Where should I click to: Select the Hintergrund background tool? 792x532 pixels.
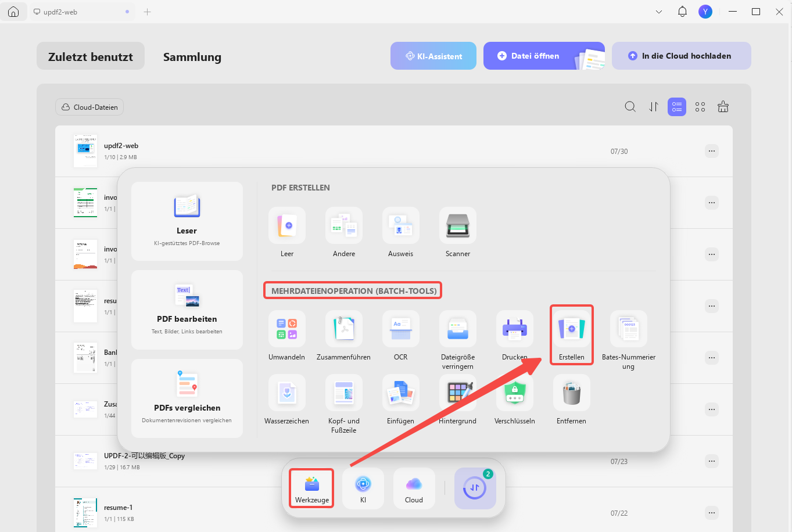coord(458,393)
